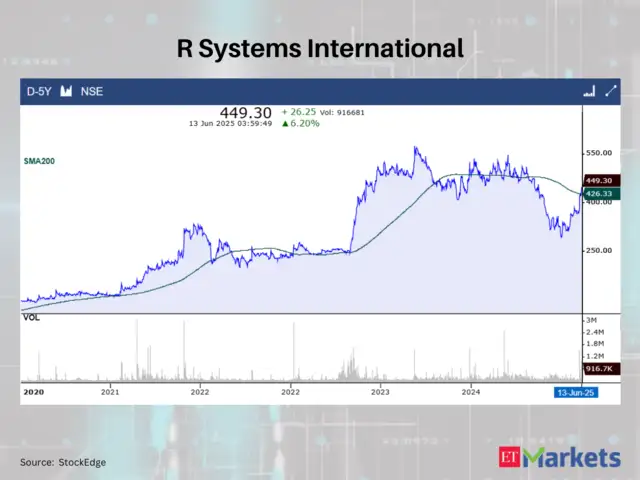Click the VOL panel label
Viewport: 640px width, 480px height.
(31, 318)
